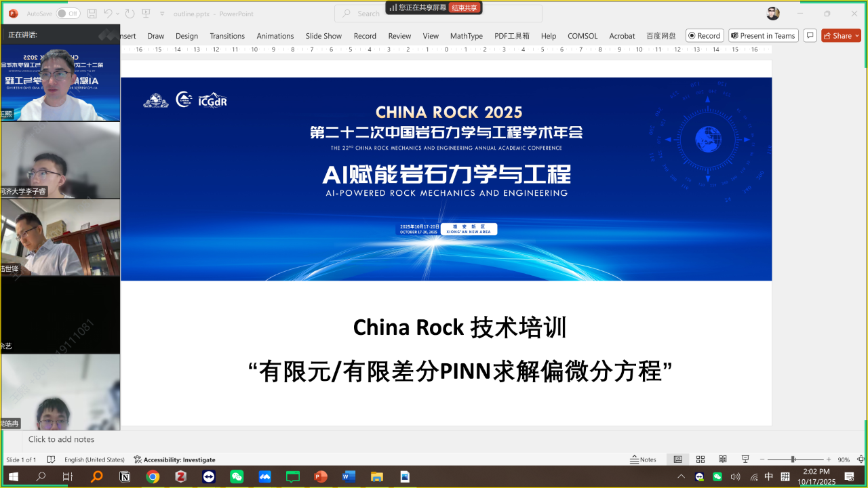This screenshot has width=868, height=488.
Task: Start the Slide Show from the status bar icon
Action: coord(745,460)
